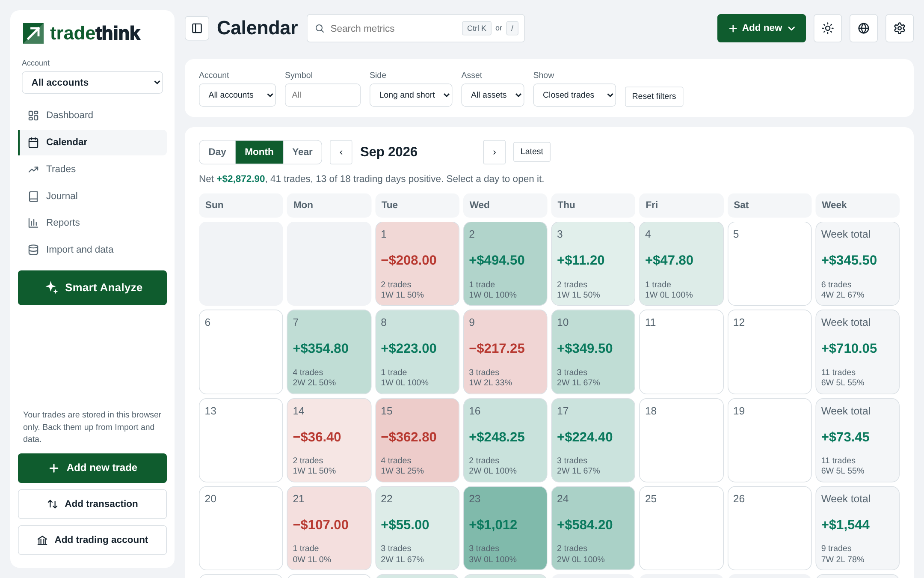Click Reset filters
This screenshot has height=578, width=924.
(x=654, y=96)
